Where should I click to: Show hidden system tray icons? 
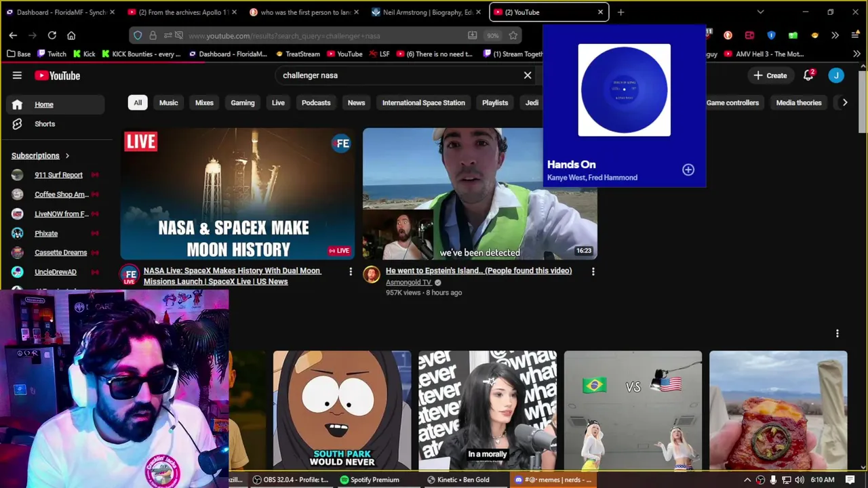[747, 480]
